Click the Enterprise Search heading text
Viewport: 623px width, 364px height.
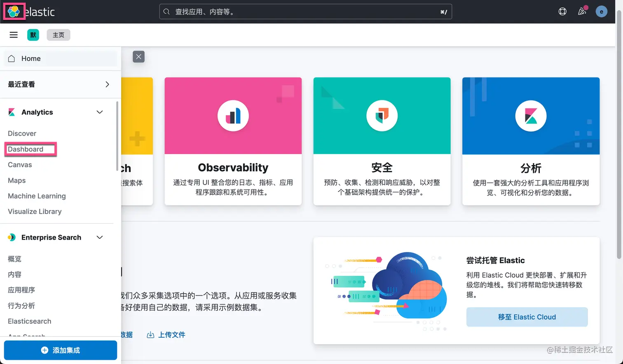[51, 237]
